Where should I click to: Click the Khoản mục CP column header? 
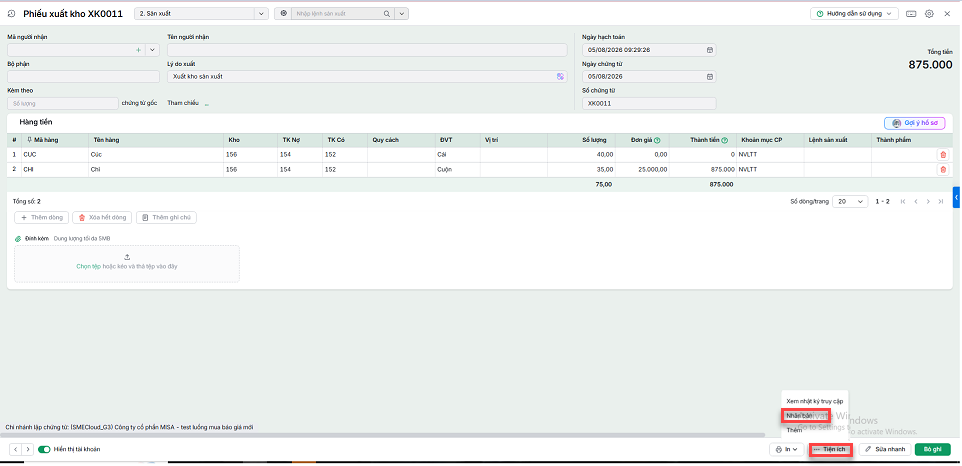click(x=770, y=140)
